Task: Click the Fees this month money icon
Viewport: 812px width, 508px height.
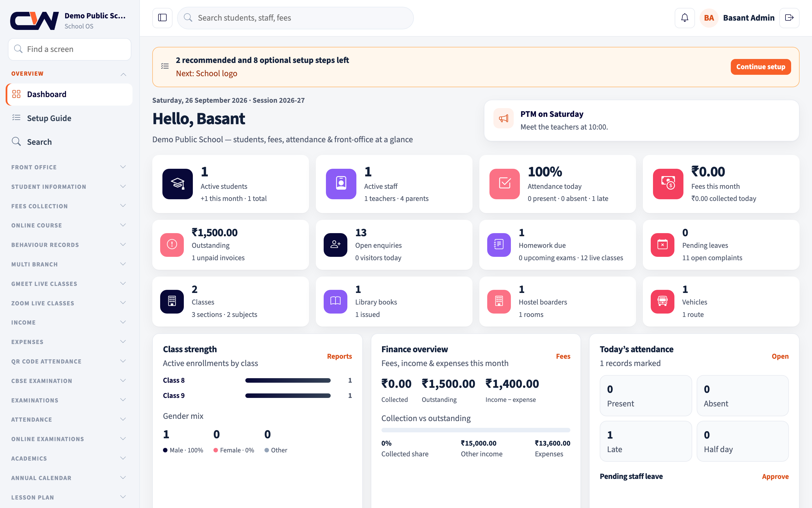Action: [668, 184]
